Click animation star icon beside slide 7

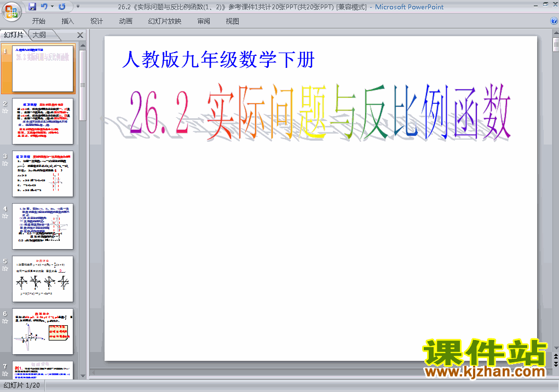pyautogui.click(x=5, y=374)
